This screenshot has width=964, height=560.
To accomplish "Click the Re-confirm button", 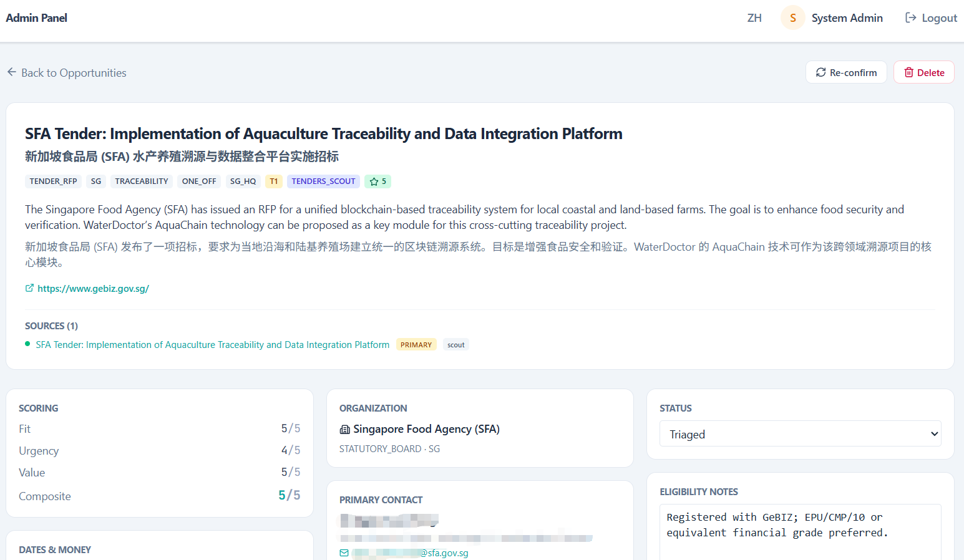I will 846,72.
